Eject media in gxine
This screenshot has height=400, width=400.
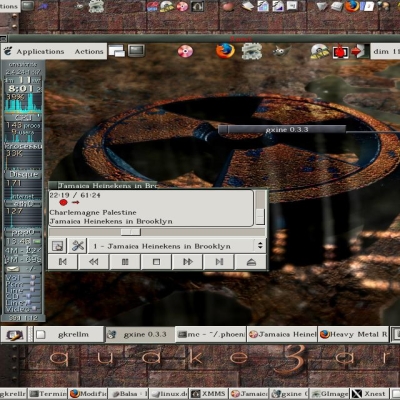251,262
